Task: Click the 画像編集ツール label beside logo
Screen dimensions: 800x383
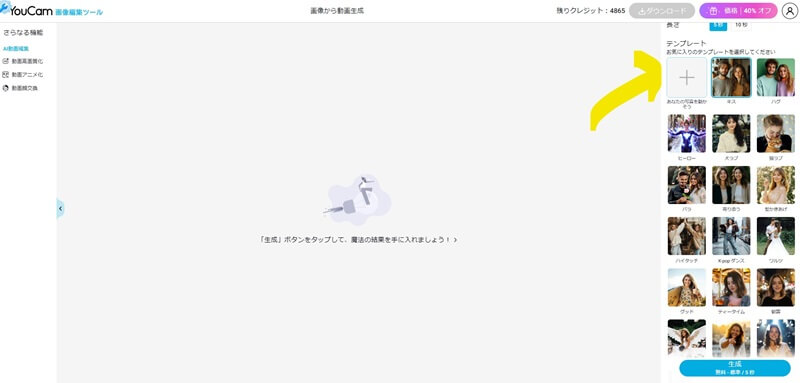Action: [79, 12]
